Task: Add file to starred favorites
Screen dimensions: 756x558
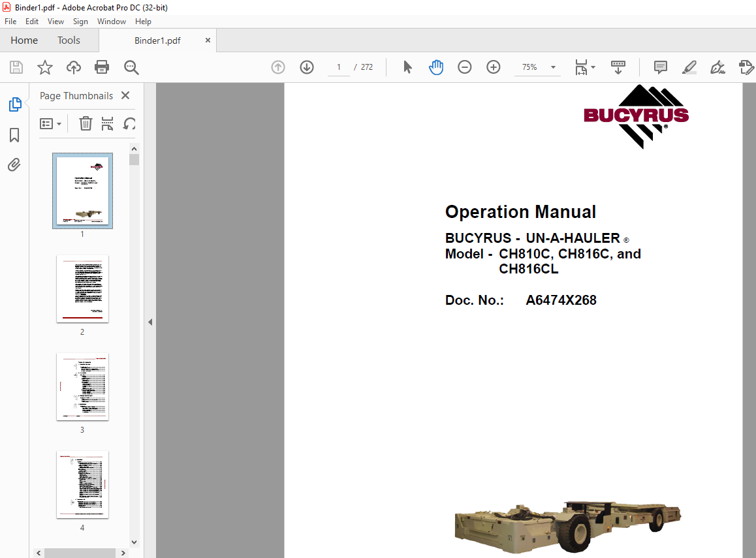Action: 45,67
